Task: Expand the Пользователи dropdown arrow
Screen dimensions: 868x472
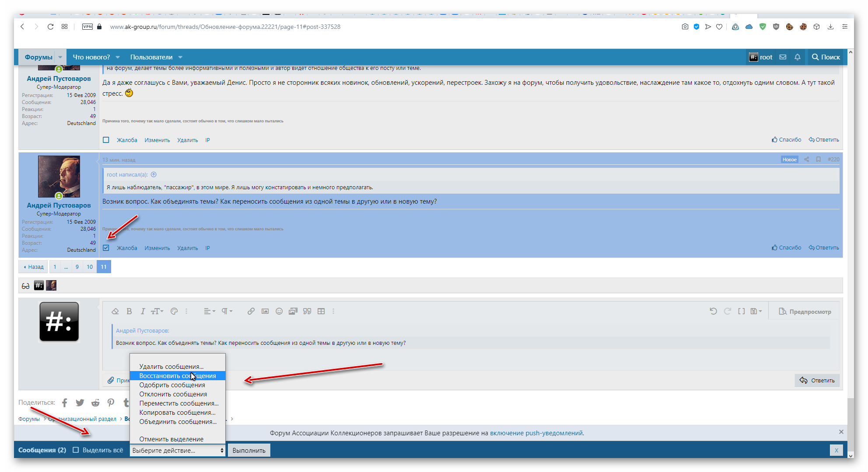Action: point(180,57)
